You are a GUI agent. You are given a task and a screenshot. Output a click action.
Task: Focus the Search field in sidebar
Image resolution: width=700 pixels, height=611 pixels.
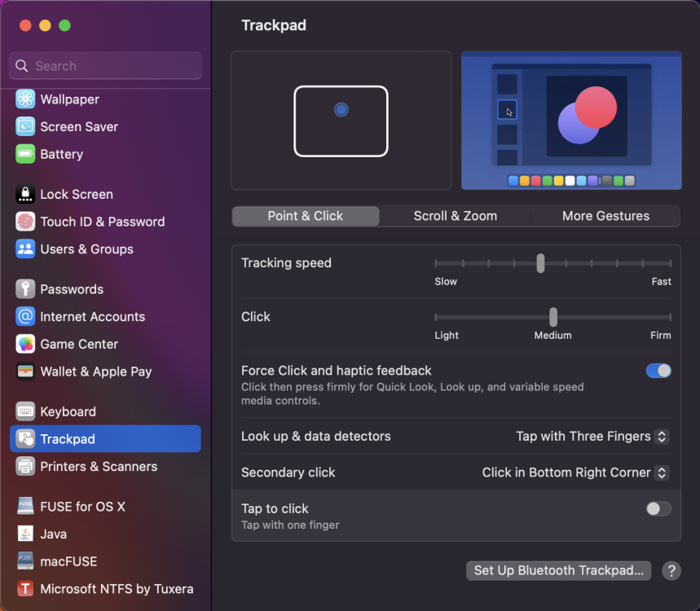pos(105,66)
